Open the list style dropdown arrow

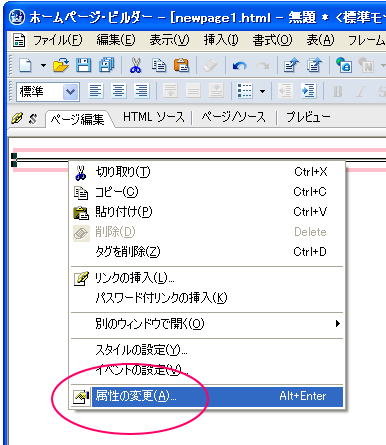pyautogui.click(x=263, y=91)
